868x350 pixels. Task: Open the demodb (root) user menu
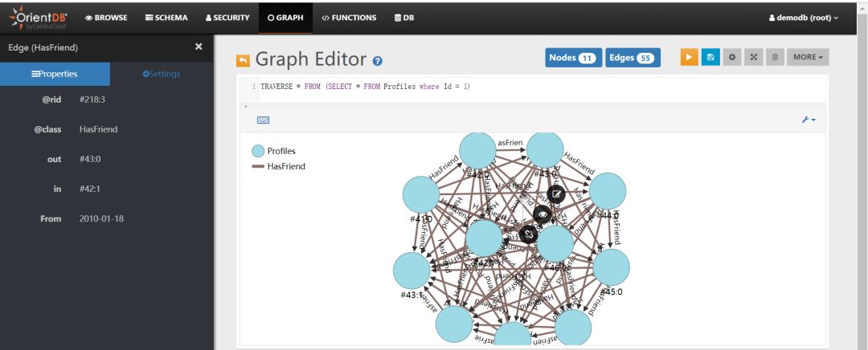[x=803, y=18]
